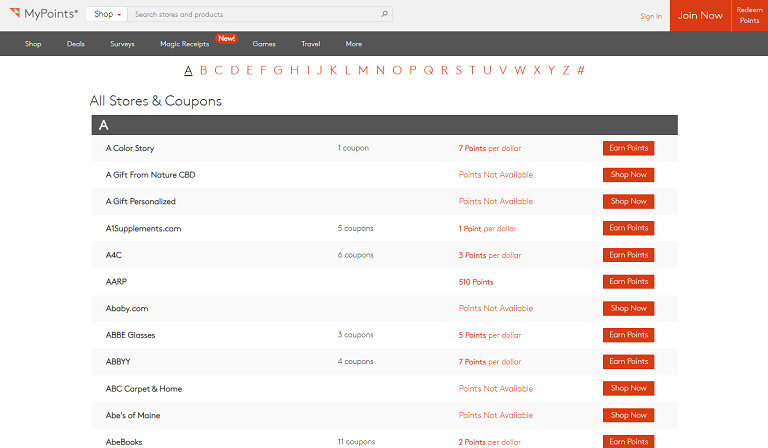
Task: Jump to stores starting with B
Action: coord(204,71)
